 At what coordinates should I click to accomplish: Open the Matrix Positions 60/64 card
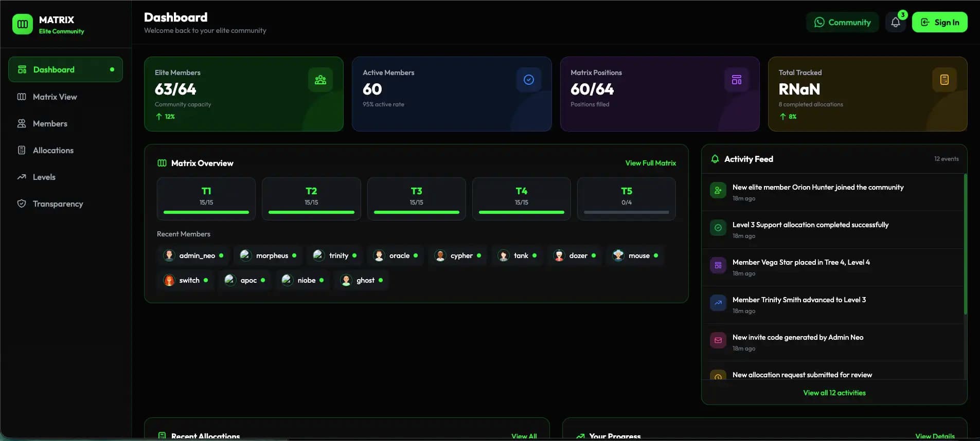660,94
